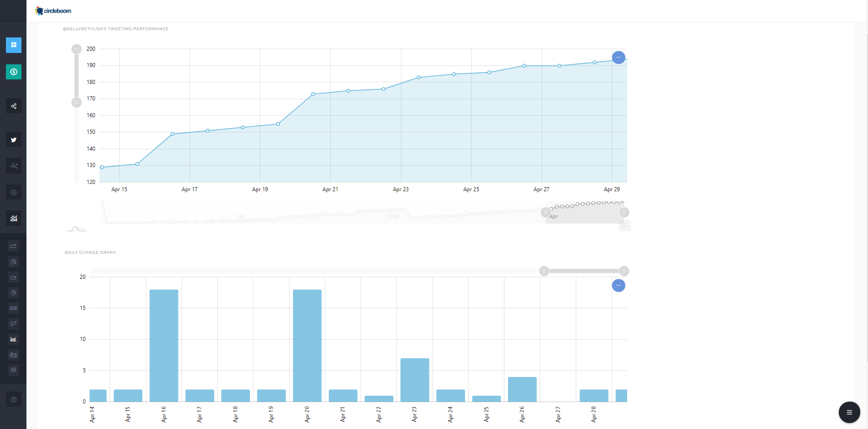The width and height of the screenshot is (868, 429).
Task: Click zoom-out button on daily change graph
Action: (x=618, y=286)
